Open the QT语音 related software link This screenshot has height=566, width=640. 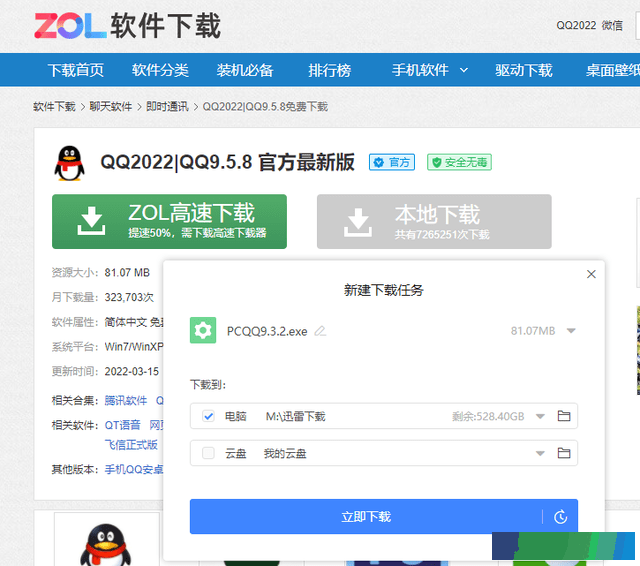click(122, 425)
